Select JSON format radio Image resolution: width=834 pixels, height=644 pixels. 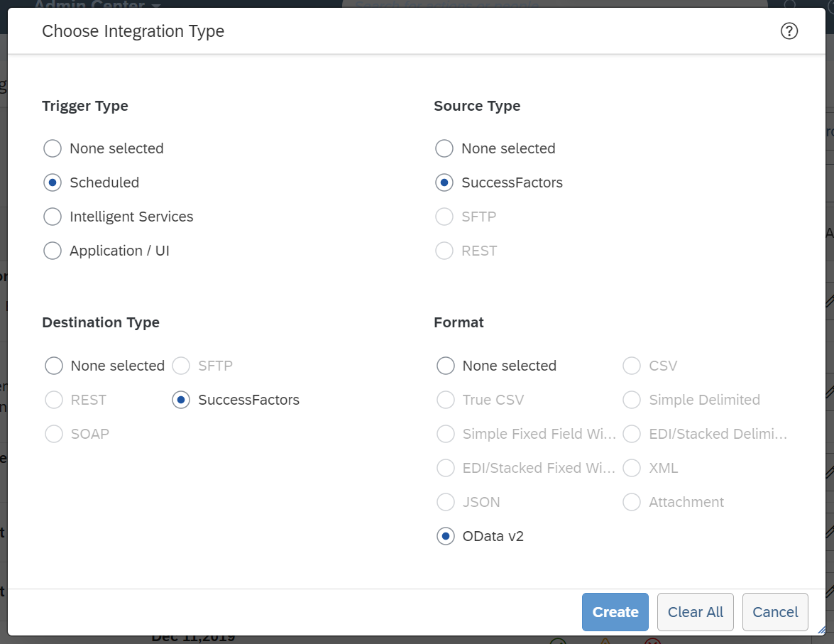click(445, 502)
